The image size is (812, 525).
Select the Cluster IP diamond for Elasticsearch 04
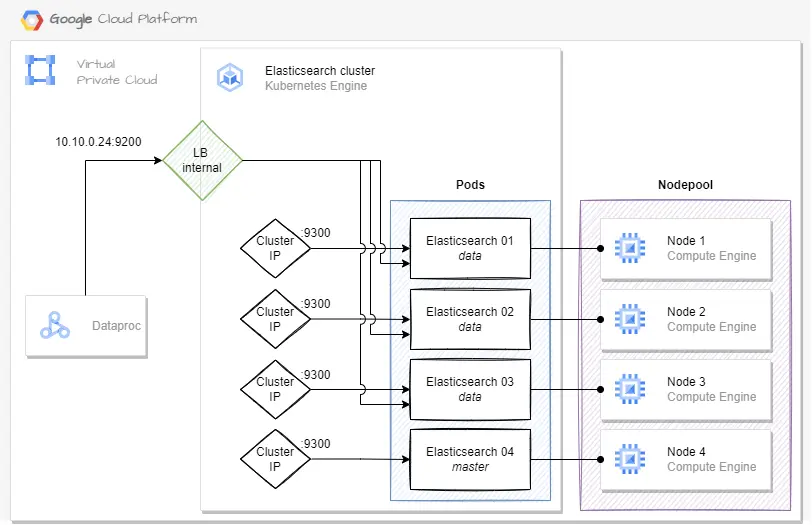[276, 459]
